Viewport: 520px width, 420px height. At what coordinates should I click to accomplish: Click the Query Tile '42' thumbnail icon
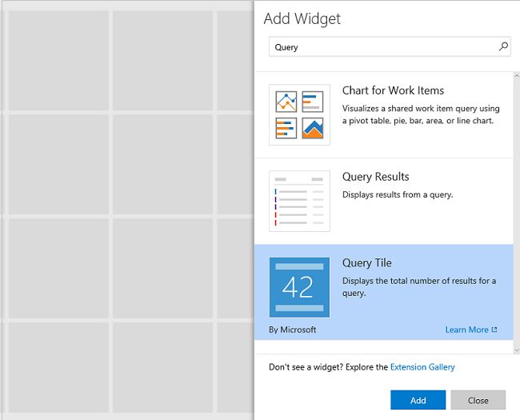click(299, 287)
